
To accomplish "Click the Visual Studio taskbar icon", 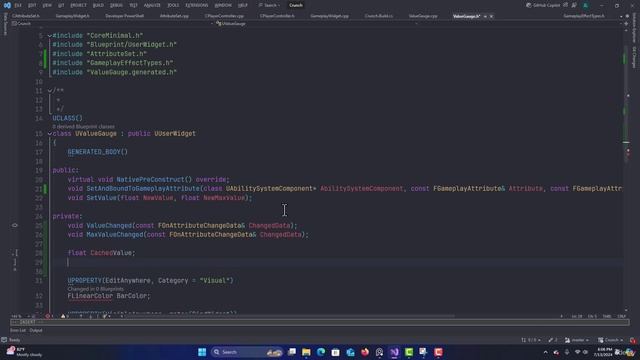I will point(394,352).
